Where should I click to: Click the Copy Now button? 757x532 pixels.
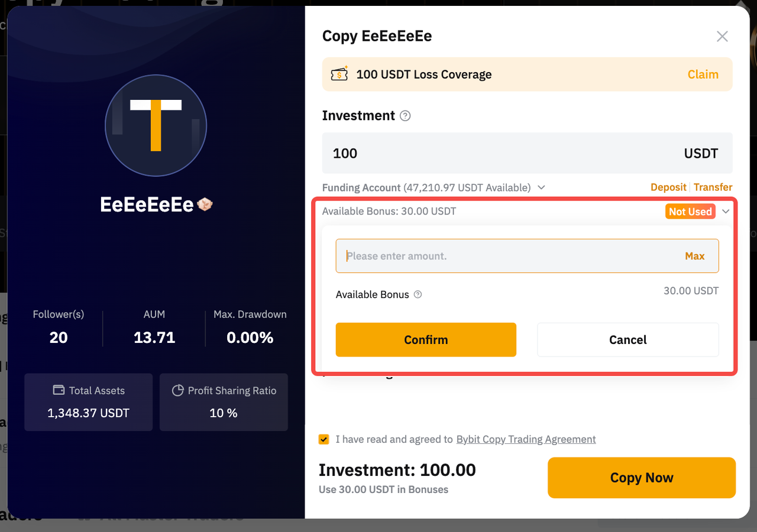click(x=641, y=478)
